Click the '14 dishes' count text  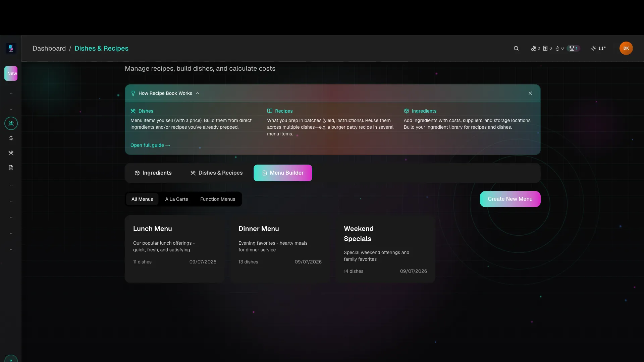[x=354, y=271]
